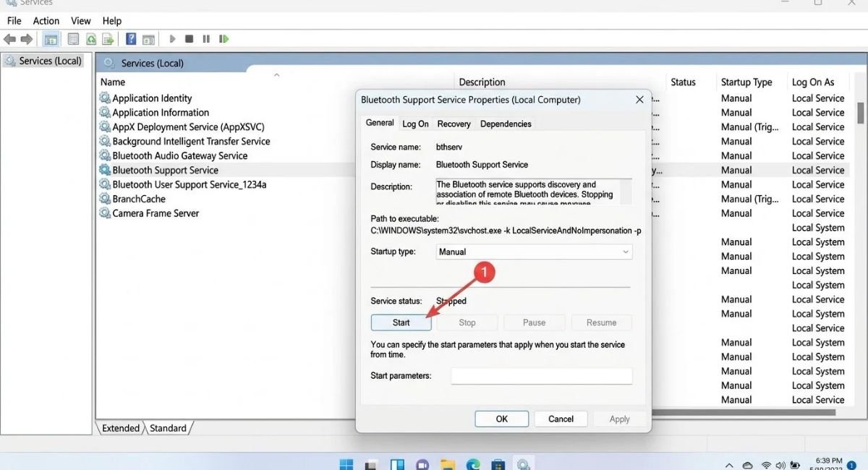
Task: Switch to the Log On tab
Action: coord(415,124)
